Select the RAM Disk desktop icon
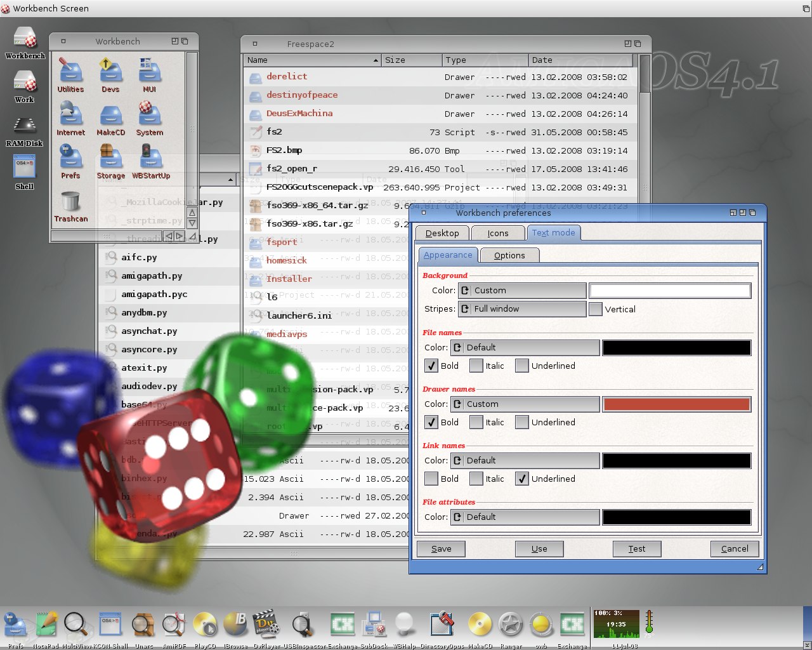Screen dimensions: 812x650 point(24,126)
